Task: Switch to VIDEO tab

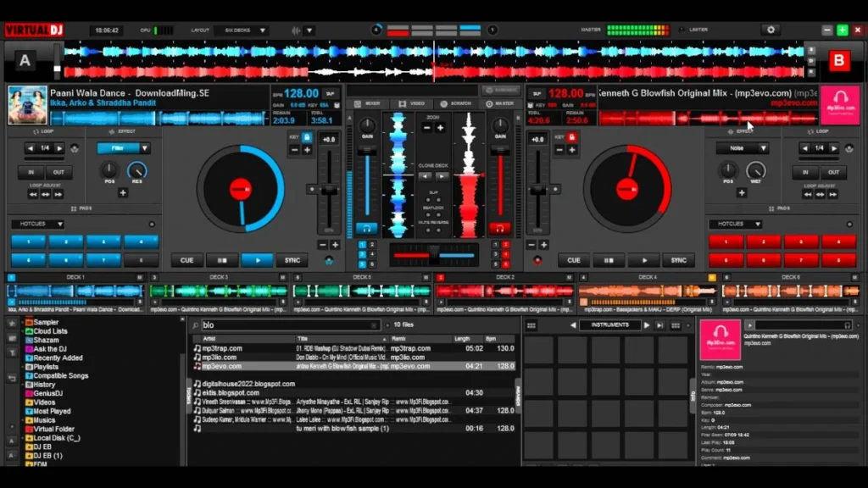Action: 412,103
